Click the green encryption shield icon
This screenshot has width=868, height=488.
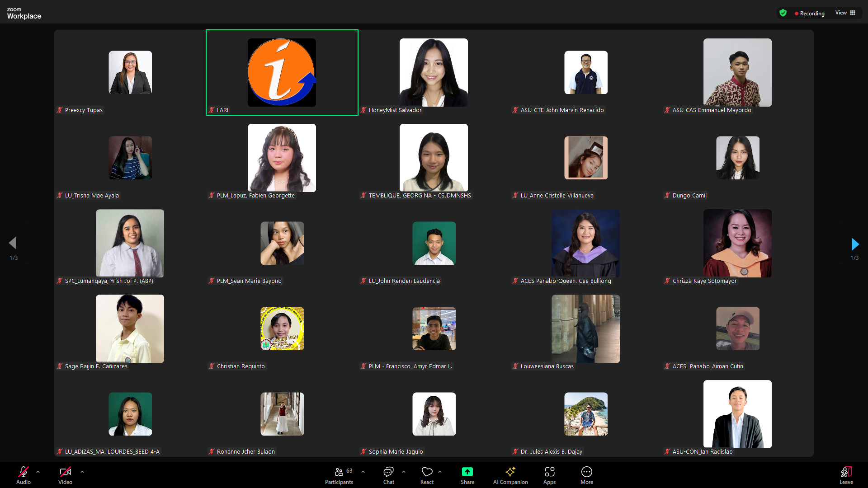[x=783, y=13]
